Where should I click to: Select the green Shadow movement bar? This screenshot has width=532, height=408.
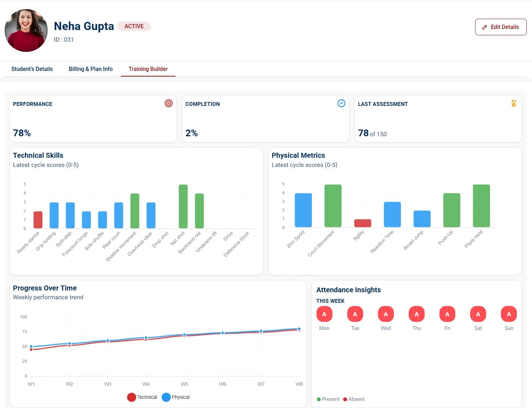(135, 211)
